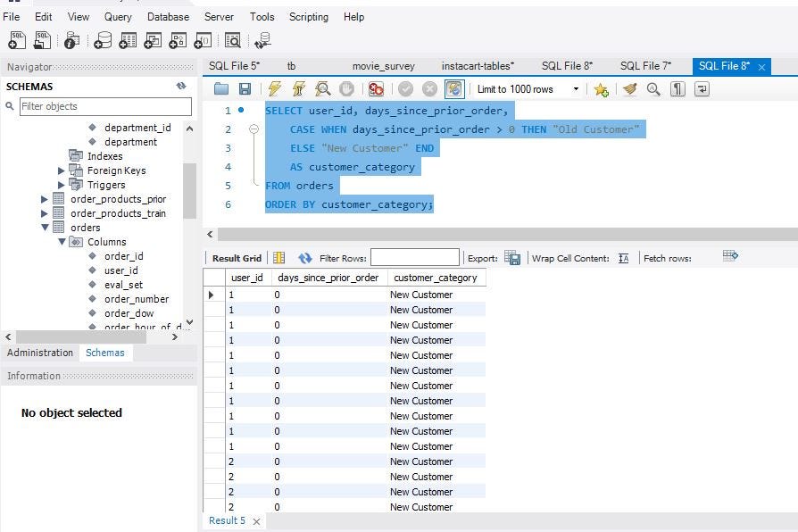Execute the SQL script with the lightning icon

point(271,88)
